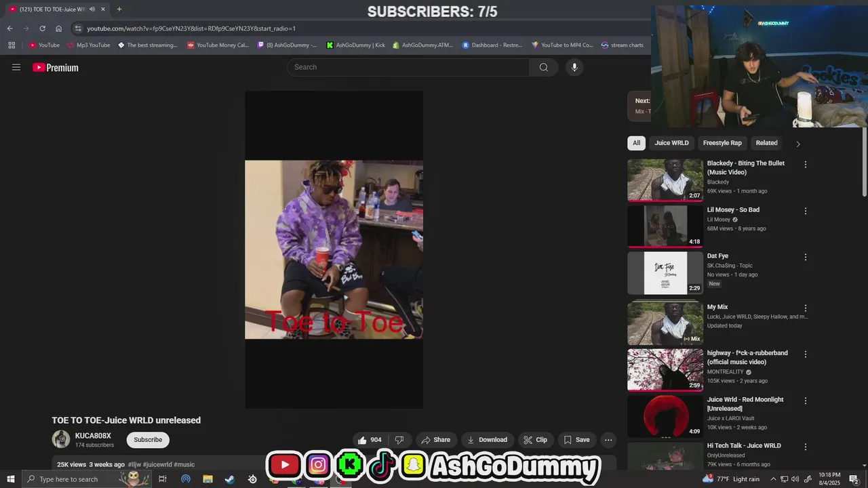Click the search magnifier button
The width and height of the screenshot is (868, 488).
(x=544, y=67)
